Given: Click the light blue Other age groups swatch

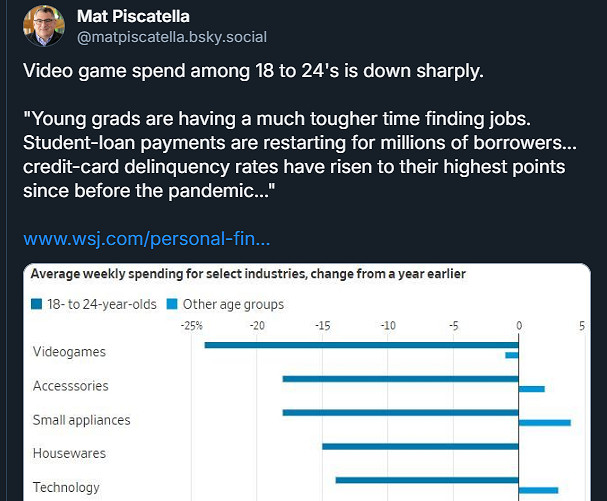Looking at the screenshot, I should [x=172, y=304].
